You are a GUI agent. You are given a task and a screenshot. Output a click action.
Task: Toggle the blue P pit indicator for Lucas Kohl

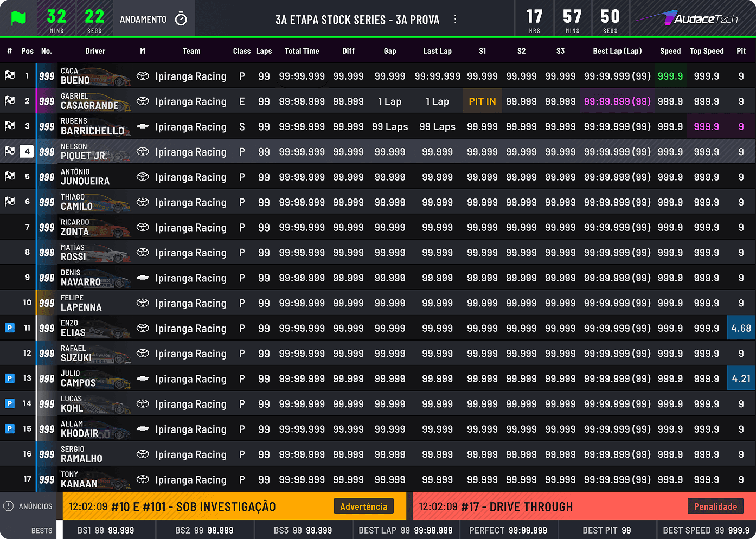click(x=9, y=403)
